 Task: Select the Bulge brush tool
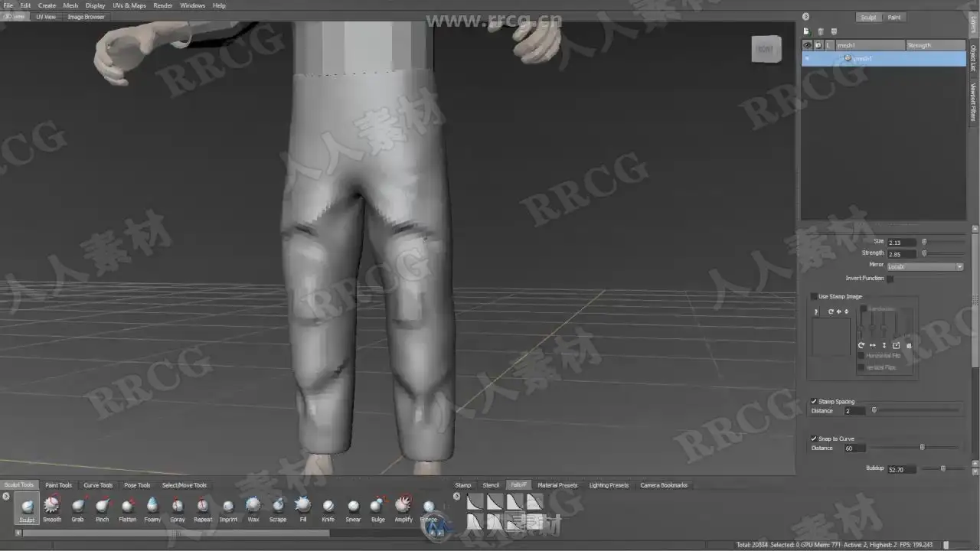coord(378,508)
